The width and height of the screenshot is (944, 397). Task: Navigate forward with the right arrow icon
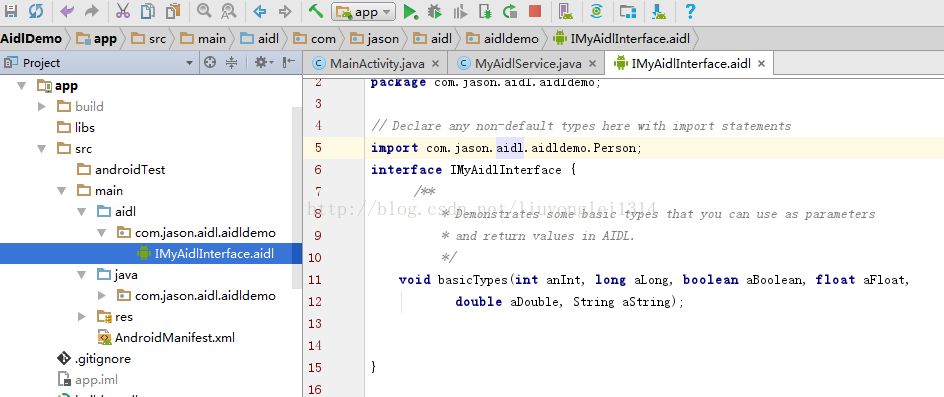click(285, 11)
